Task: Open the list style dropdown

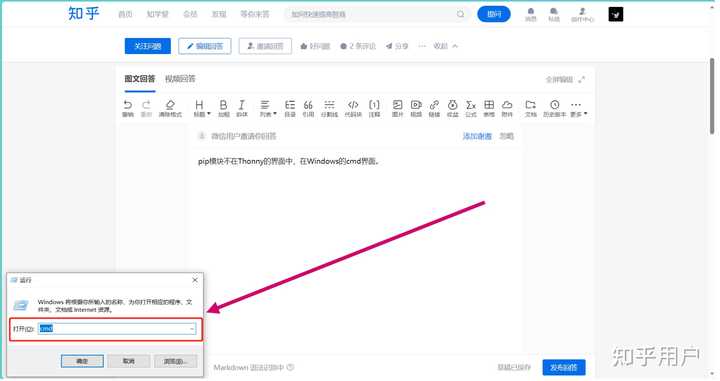Action: (x=268, y=108)
